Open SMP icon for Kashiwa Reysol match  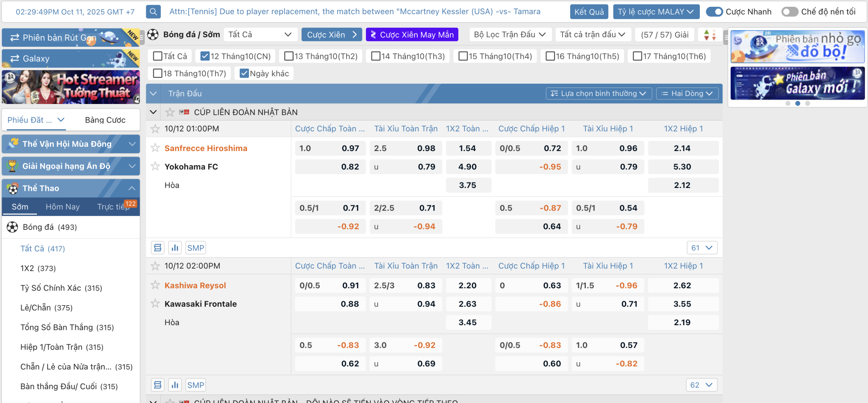click(x=196, y=385)
